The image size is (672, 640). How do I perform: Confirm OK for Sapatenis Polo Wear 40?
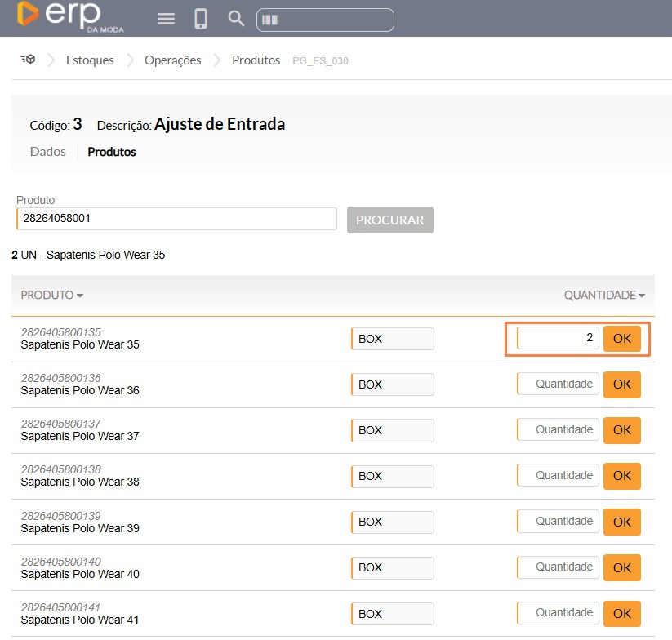pyautogui.click(x=621, y=567)
